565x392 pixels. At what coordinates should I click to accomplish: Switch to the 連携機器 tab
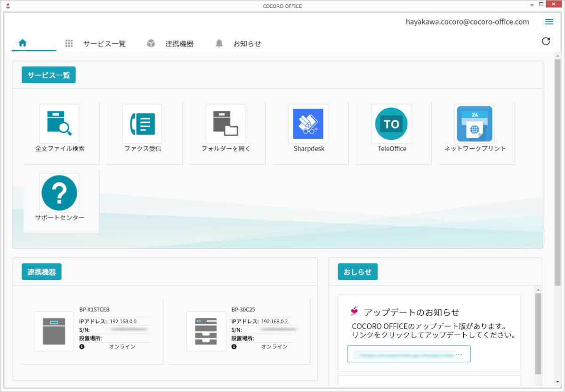(x=170, y=44)
